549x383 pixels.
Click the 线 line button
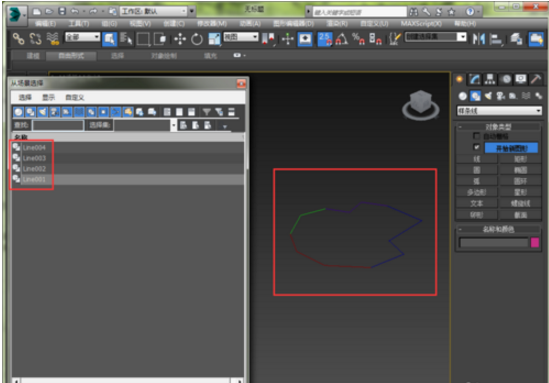[x=477, y=159]
